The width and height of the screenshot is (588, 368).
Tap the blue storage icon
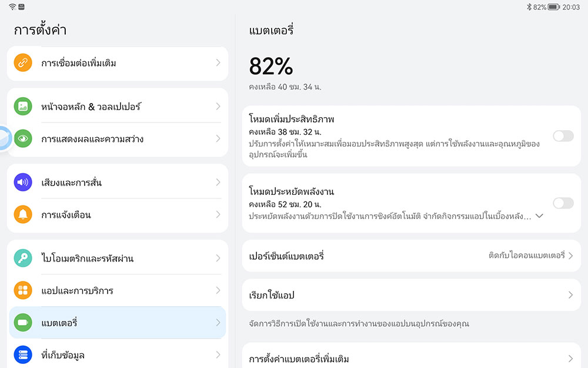[x=23, y=354]
